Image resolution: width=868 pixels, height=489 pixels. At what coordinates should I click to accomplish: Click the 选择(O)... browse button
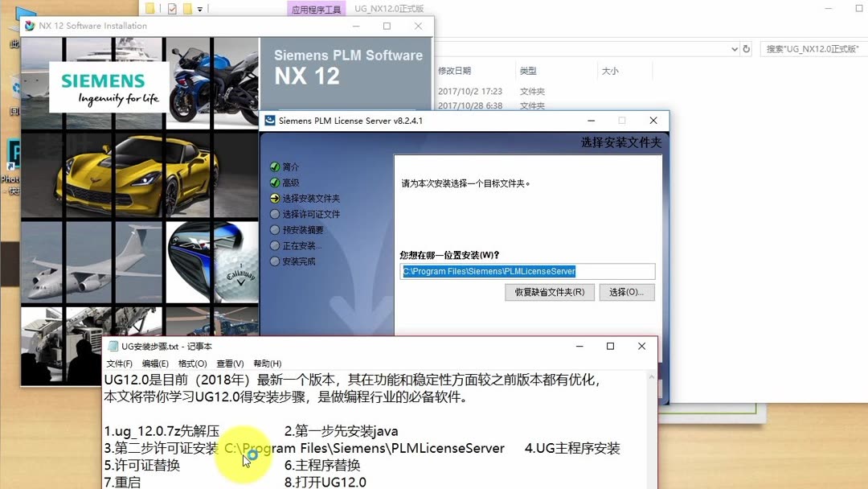click(x=627, y=292)
